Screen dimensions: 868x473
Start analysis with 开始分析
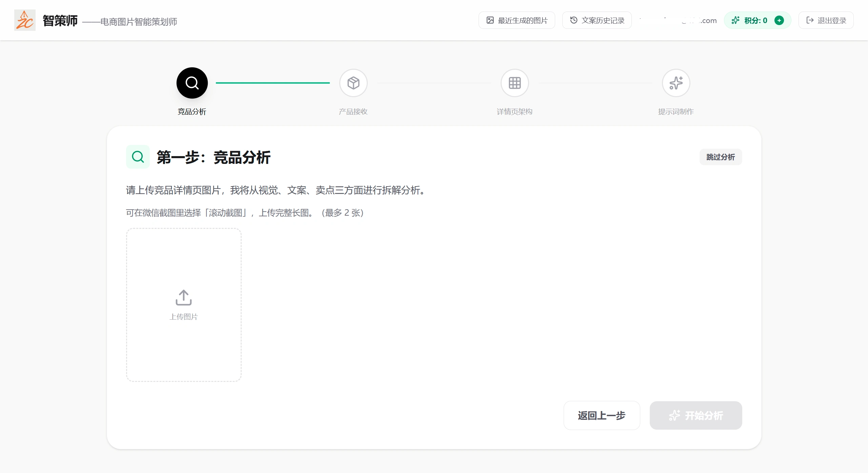tap(695, 416)
